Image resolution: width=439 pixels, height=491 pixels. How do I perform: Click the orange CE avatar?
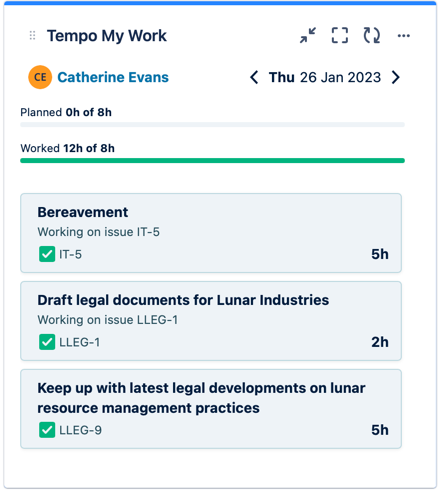coord(40,77)
